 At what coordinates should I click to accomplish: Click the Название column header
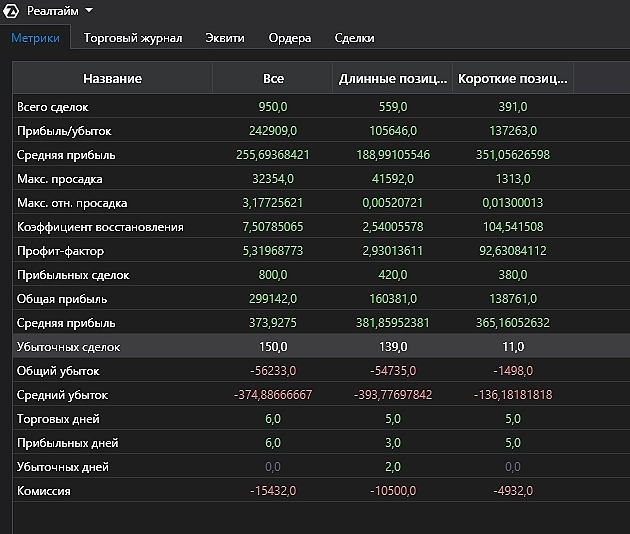coord(112,78)
